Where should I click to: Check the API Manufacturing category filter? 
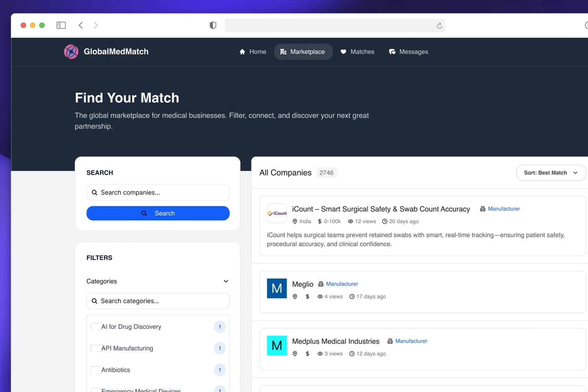click(96, 348)
